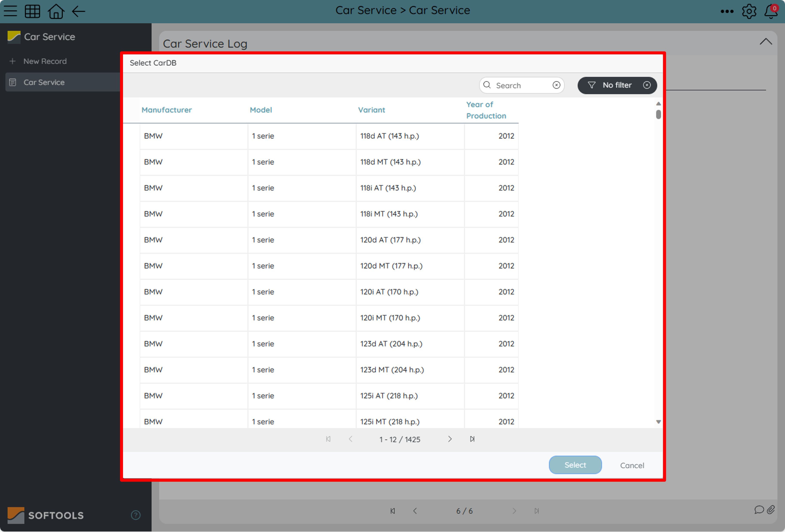Click the Car Service list icon in sidebar
This screenshot has width=785, height=532.
tap(12, 82)
